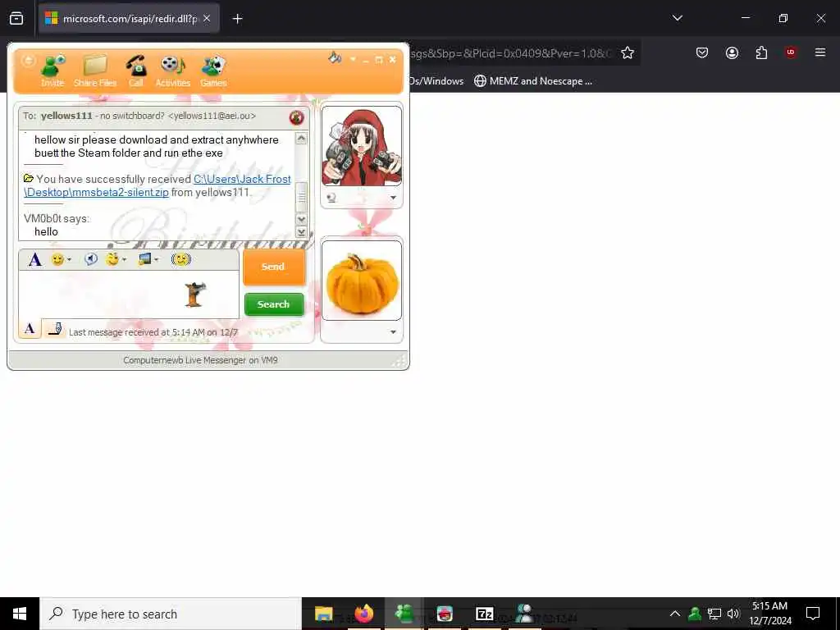
Task: Open the Messenger show-menu dropdown arrow
Action: click(353, 59)
